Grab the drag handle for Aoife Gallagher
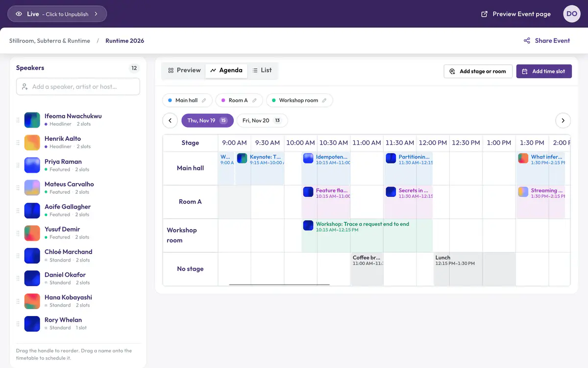 coord(18,210)
